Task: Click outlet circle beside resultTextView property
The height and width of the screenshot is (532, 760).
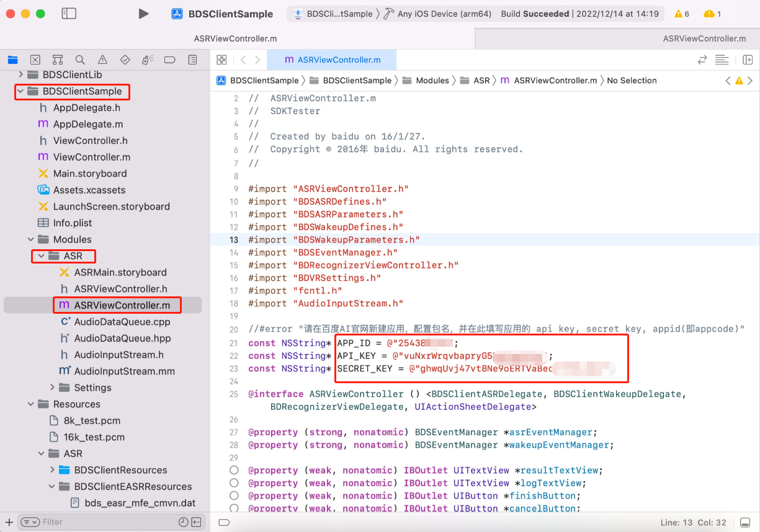Action: 234,471
